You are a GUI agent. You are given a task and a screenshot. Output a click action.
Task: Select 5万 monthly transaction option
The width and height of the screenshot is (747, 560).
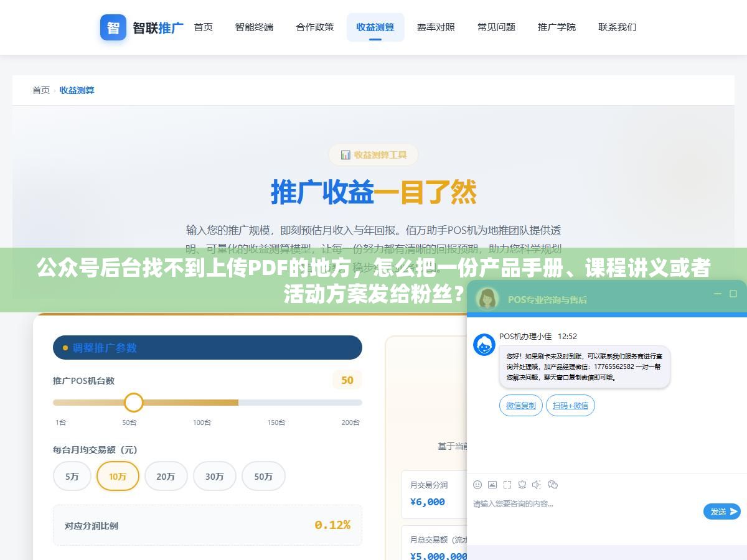pos(72,477)
